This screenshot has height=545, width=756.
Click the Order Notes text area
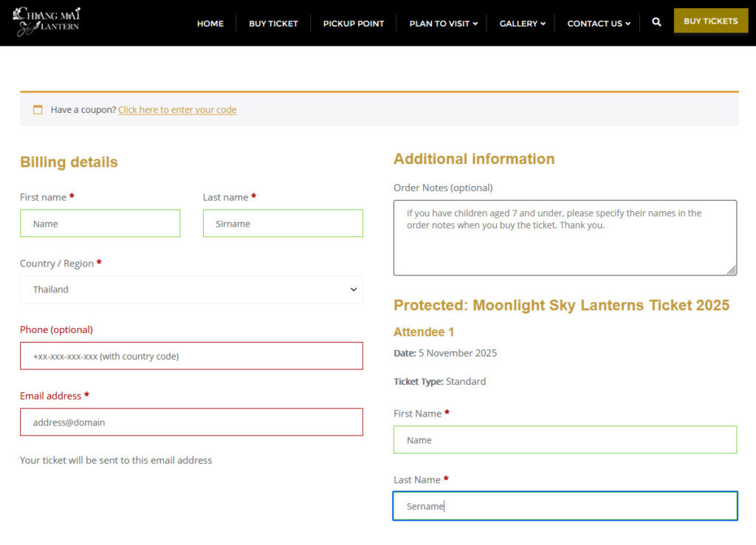click(565, 238)
